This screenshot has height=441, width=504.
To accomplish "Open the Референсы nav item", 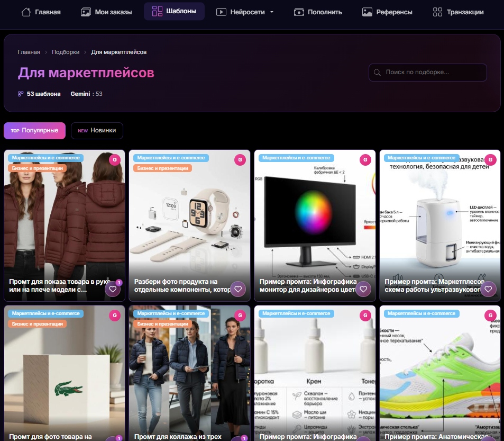I will click(387, 12).
